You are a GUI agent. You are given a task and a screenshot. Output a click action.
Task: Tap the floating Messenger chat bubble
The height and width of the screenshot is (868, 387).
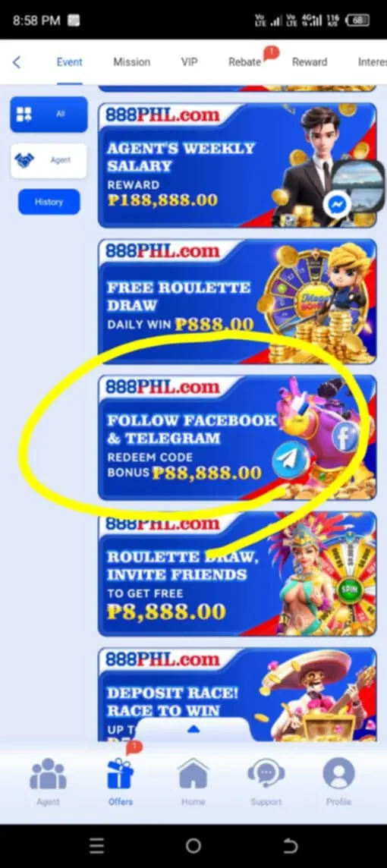tap(337, 206)
